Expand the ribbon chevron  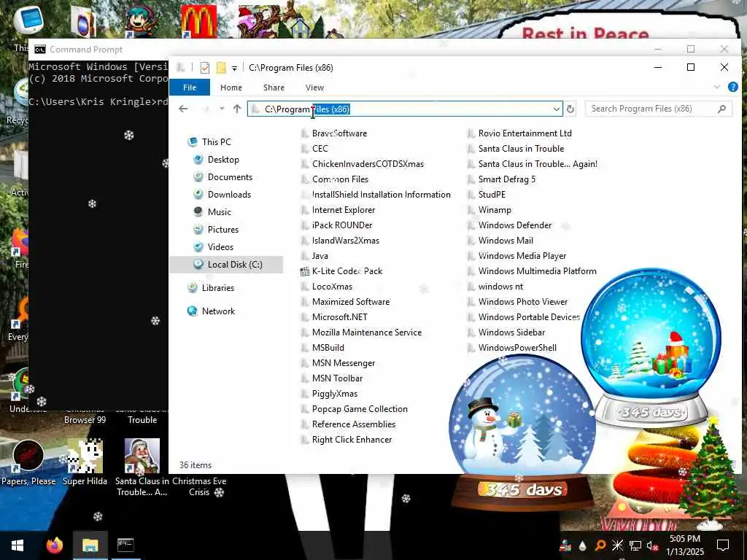click(717, 87)
